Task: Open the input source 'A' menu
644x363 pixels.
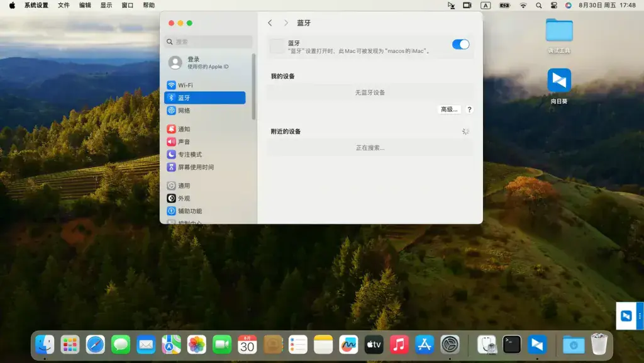Action: pos(486,5)
